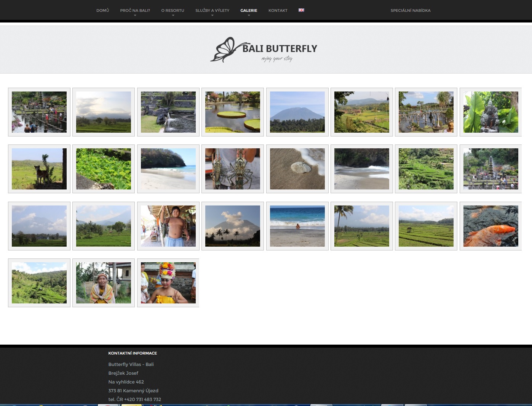Open the O RESORTU menu item
The width and height of the screenshot is (532, 406).
point(173,10)
